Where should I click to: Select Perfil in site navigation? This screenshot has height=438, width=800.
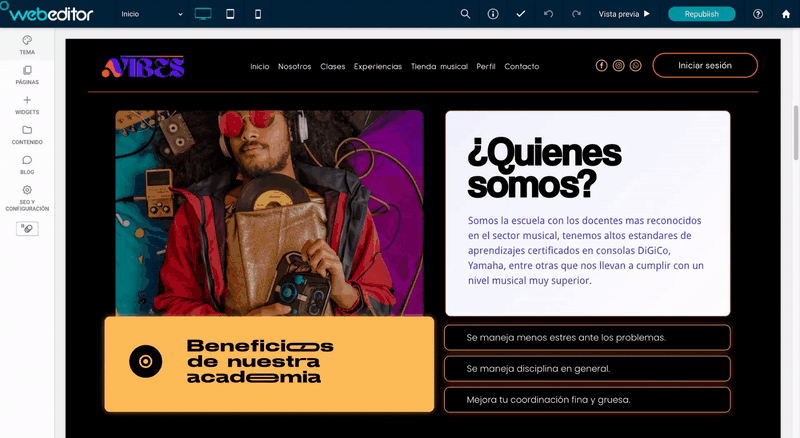486,66
